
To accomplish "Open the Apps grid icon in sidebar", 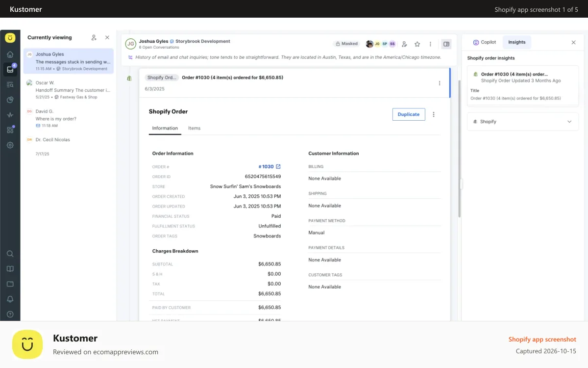I will click(10, 130).
